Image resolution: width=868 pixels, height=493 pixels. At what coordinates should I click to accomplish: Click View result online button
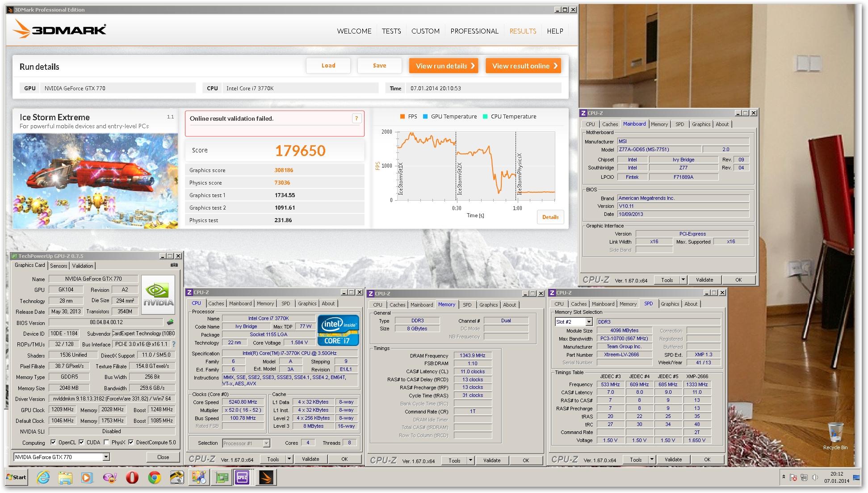(523, 66)
